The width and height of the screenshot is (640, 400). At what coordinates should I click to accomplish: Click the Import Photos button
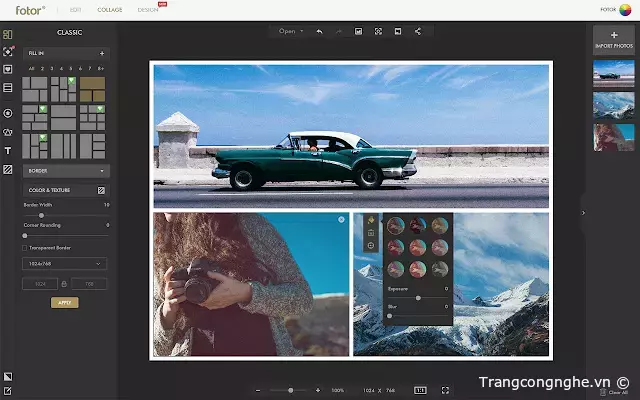pyautogui.click(x=614, y=40)
